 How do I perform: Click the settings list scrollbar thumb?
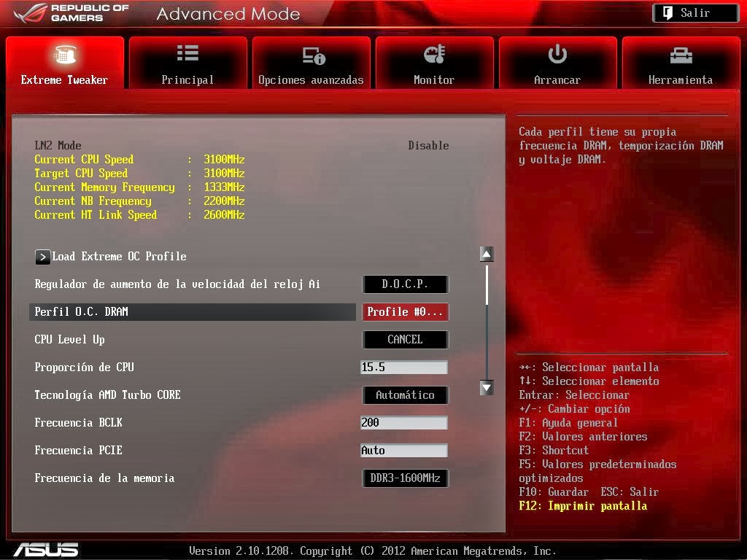click(487, 285)
